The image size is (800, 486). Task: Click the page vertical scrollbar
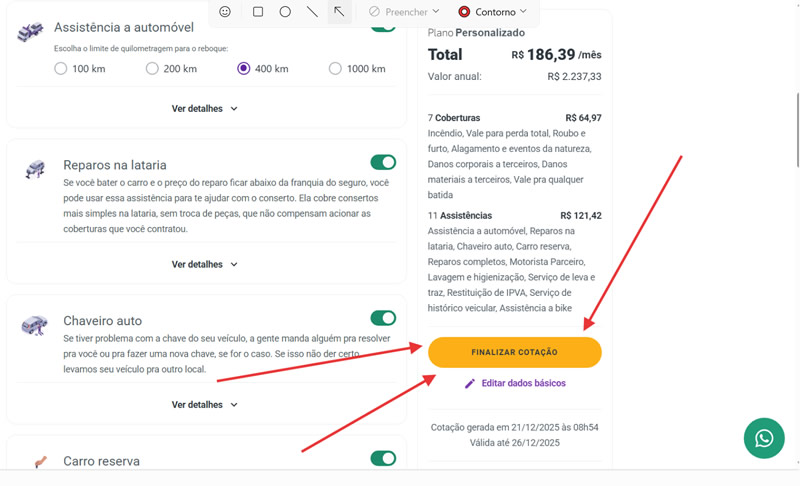(797, 130)
